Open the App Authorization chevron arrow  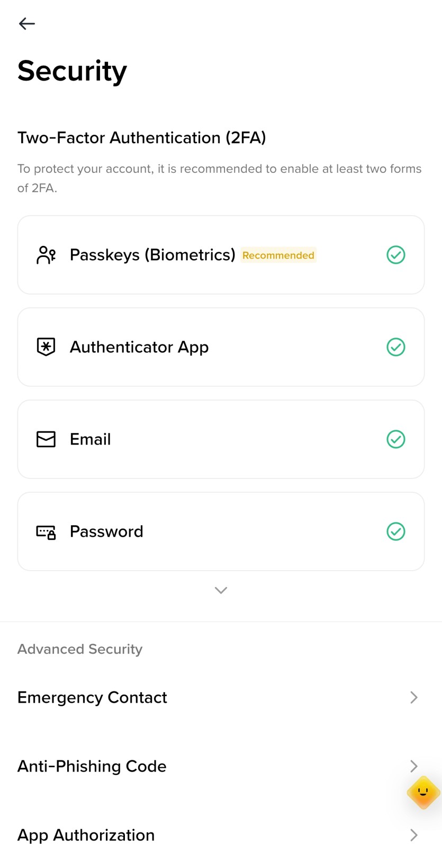tap(414, 835)
